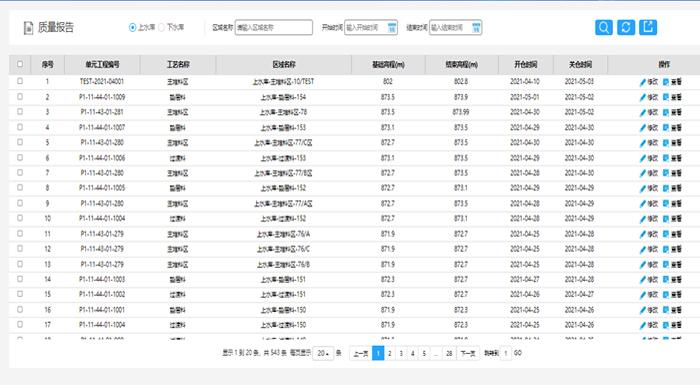Click the blue refresh icon button
Viewport: 700px width, 385px height.
[626, 27]
